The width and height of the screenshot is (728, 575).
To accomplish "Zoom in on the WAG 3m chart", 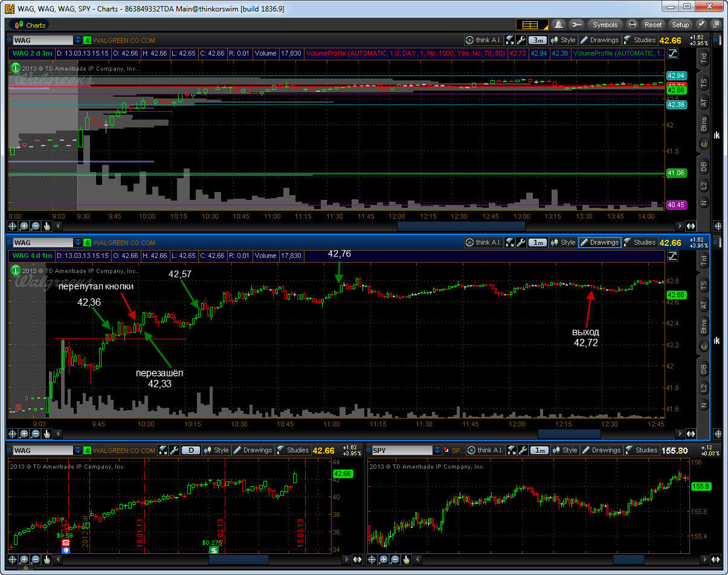I will tap(24, 226).
